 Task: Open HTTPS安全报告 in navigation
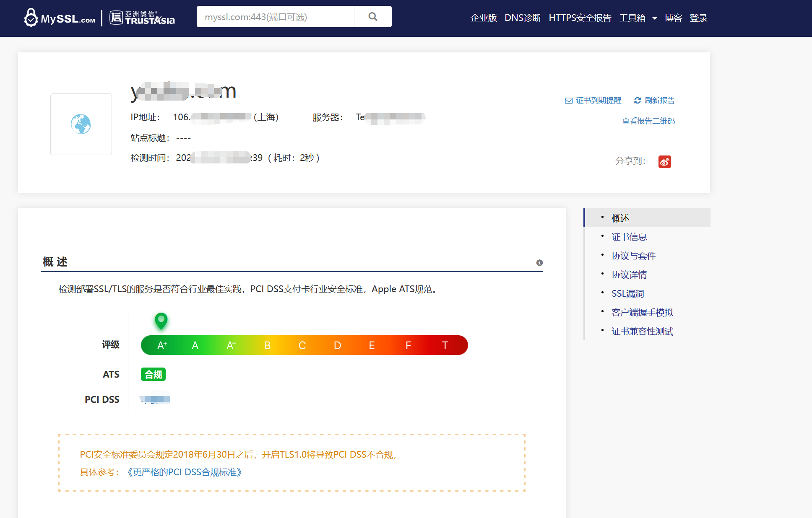coord(580,18)
